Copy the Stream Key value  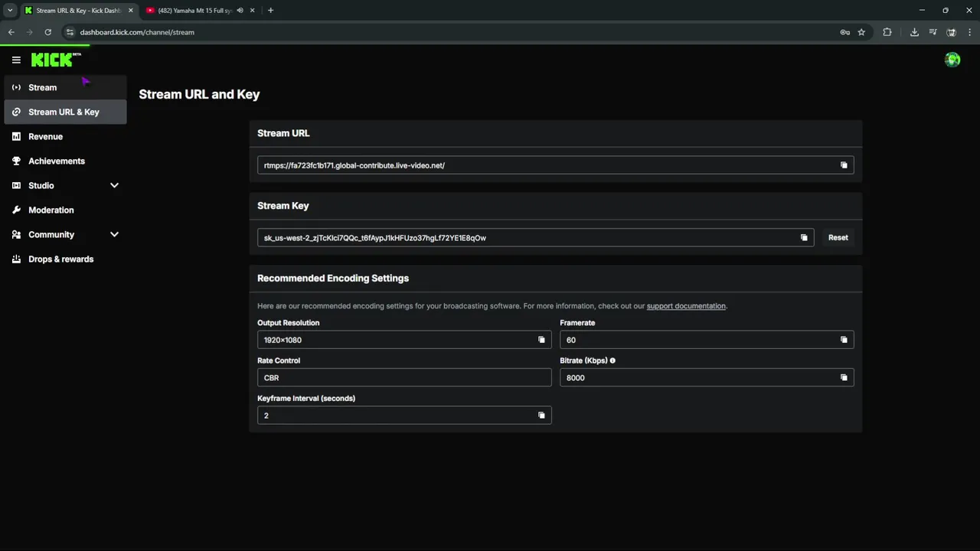tap(804, 238)
